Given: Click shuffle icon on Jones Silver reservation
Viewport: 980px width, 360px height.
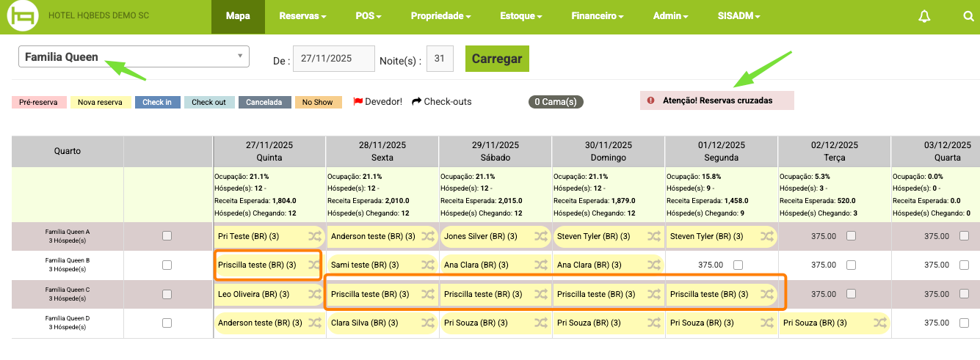Looking at the screenshot, I should point(540,236).
